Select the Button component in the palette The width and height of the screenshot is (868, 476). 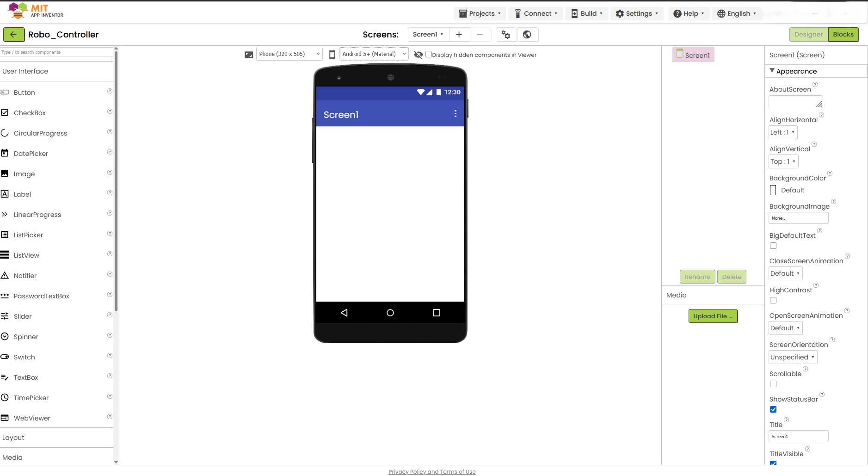(x=24, y=92)
